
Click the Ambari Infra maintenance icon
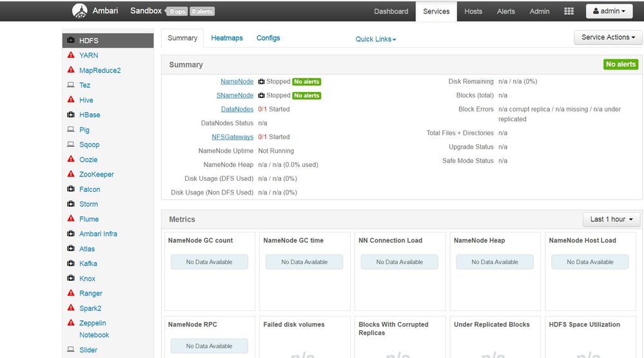pyautogui.click(x=71, y=234)
